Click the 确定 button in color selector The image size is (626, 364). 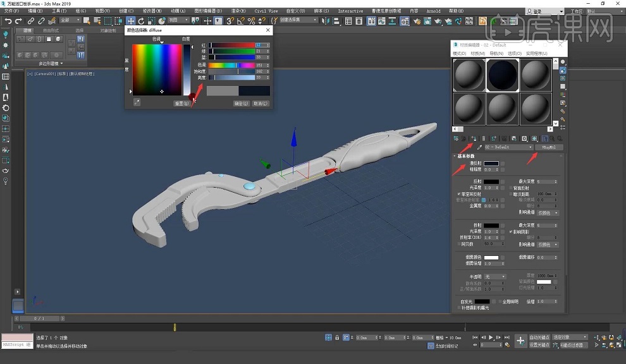click(x=241, y=103)
